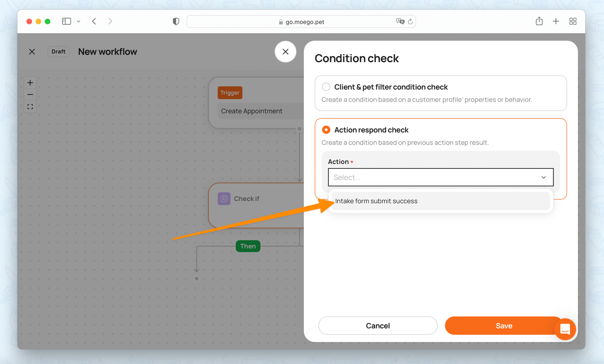The image size is (604, 364).
Task: Select Client & pet filter condition check
Action: (326, 87)
